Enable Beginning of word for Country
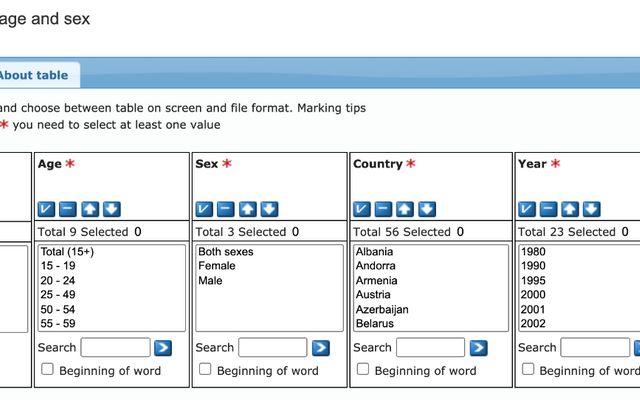Viewport: 640px width, 400px height. [x=363, y=370]
